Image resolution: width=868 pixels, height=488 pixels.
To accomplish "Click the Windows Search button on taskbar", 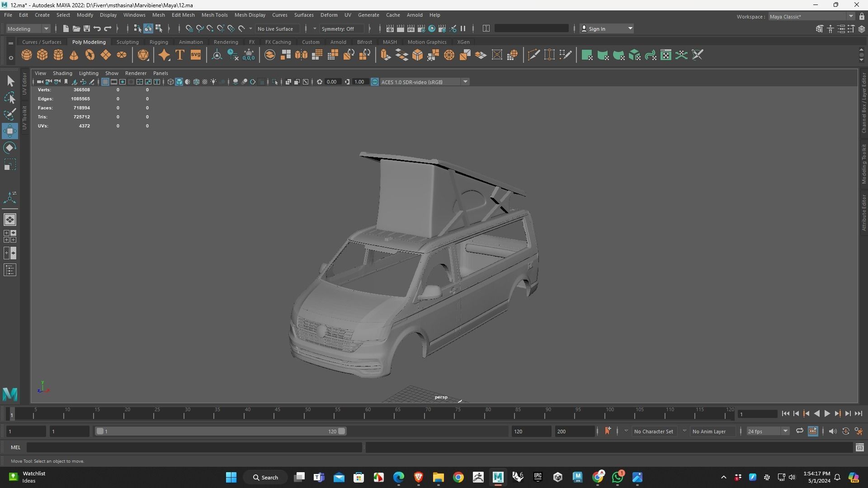I will [x=266, y=477].
